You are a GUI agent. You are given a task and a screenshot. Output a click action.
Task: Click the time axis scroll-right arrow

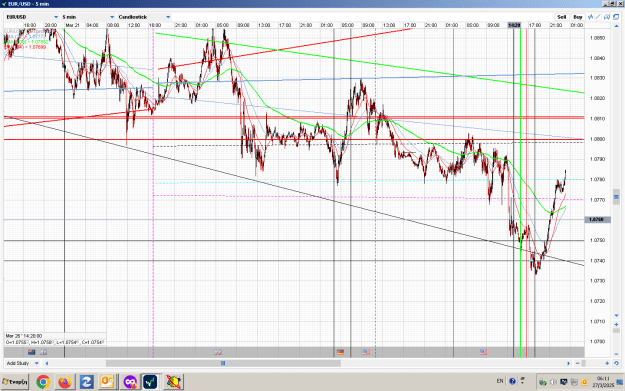coord(568,363)
